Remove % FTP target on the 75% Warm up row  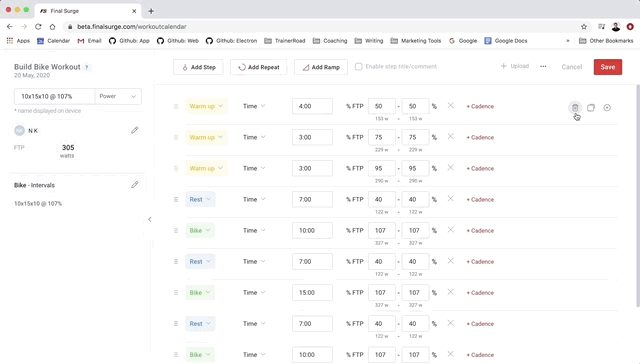coord(451,136)
